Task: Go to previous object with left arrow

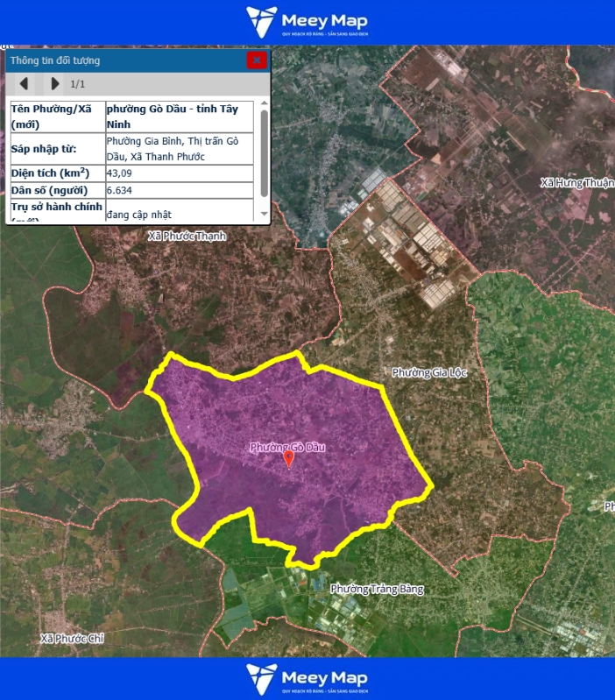Action: 25,84
